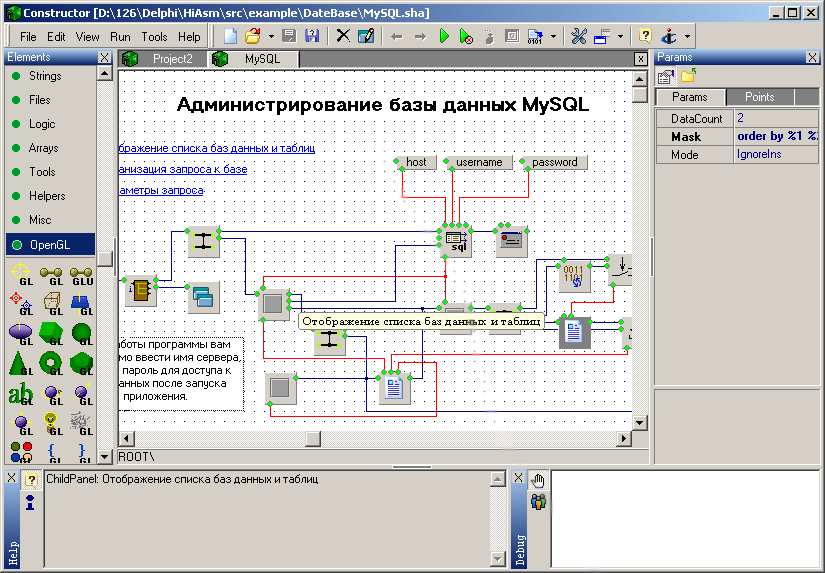825x573 pixels.
Task: Pick the green sphere GL element
Action: pos(82,333)
